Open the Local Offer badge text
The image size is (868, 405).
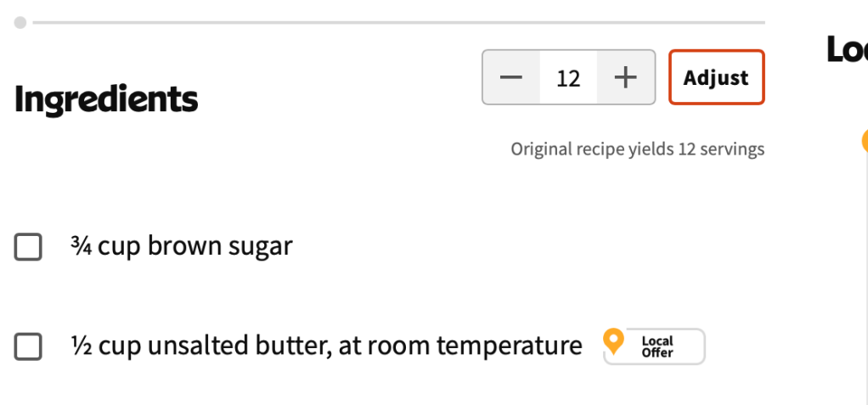[657, 346]
